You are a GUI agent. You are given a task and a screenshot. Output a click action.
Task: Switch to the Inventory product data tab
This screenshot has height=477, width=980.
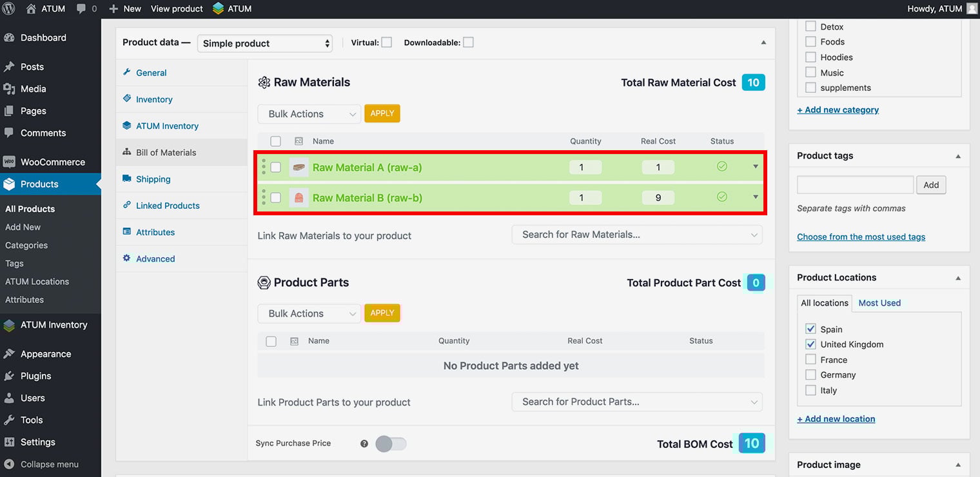[154, 99]
